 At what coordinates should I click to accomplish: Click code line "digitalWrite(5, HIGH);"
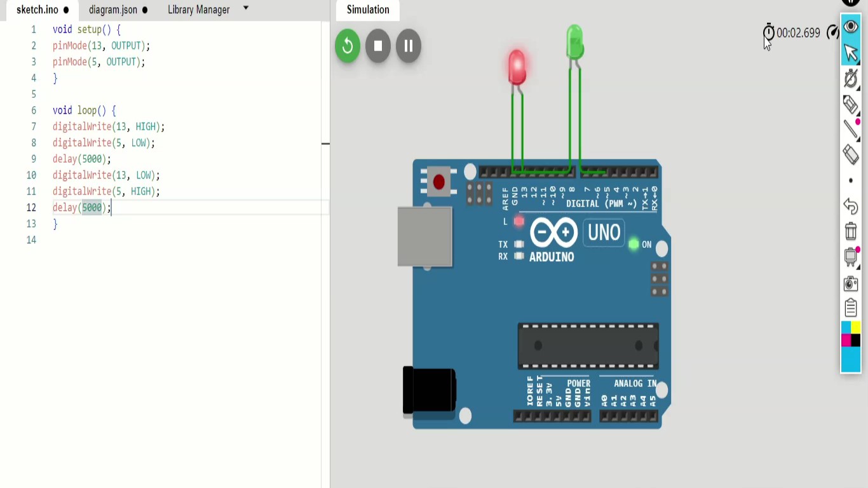(x=106, y=191)
